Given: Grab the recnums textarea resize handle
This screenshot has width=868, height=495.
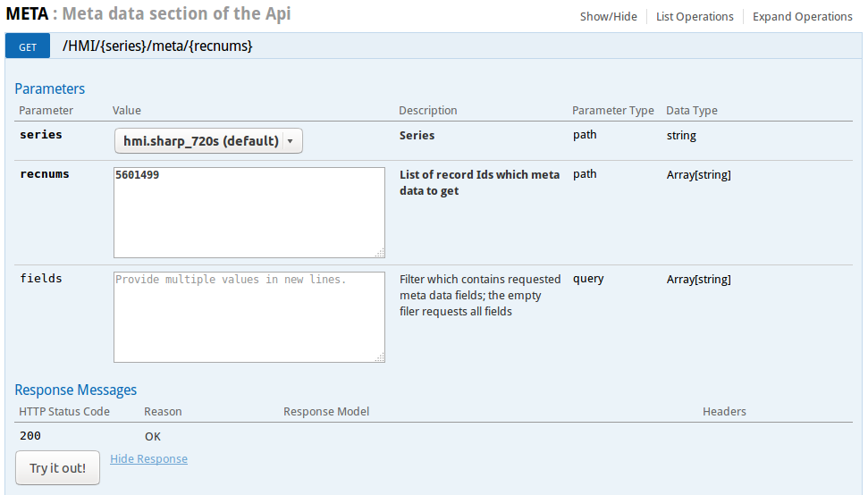Looking at the screenshot, I should point(380,253).
